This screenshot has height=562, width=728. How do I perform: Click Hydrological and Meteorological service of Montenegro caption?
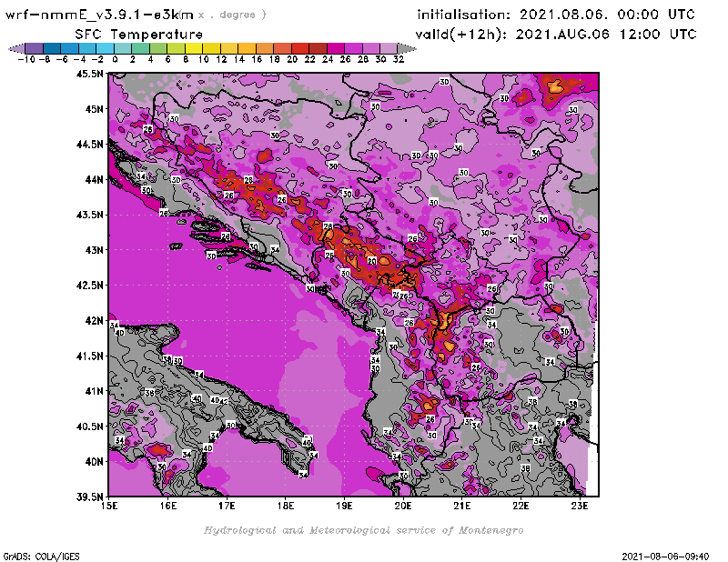pos(363,530)
